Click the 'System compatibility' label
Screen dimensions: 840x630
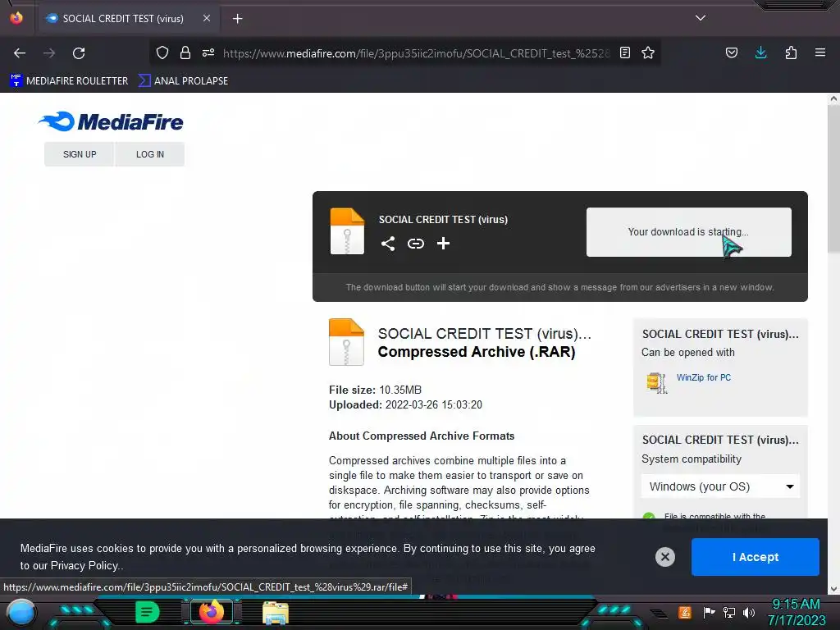point(691,459)
